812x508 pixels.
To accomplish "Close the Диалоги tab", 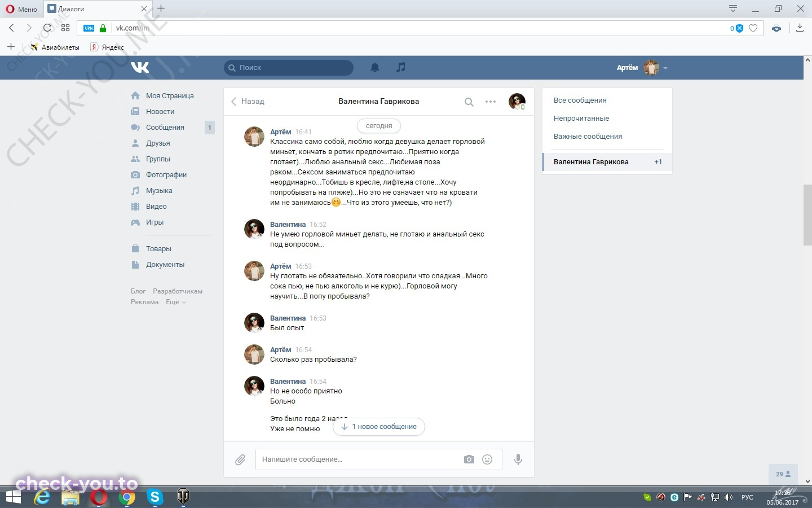I will pos(144,9).
